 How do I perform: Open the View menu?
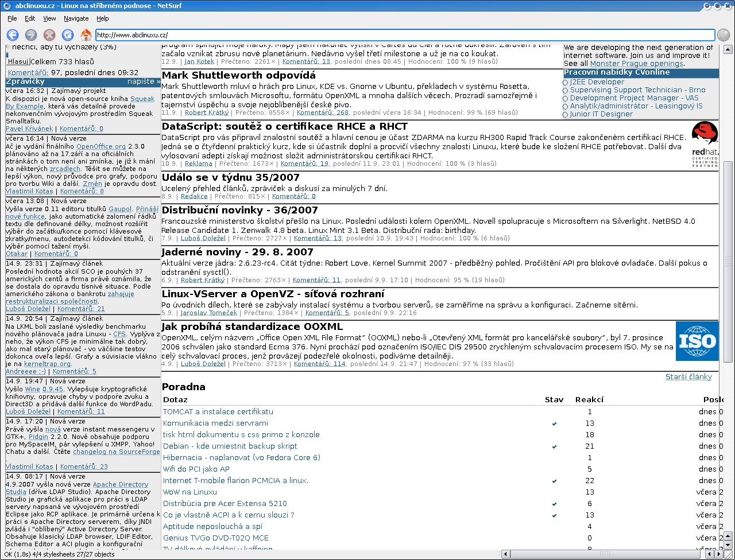click(x=50, y=18)
